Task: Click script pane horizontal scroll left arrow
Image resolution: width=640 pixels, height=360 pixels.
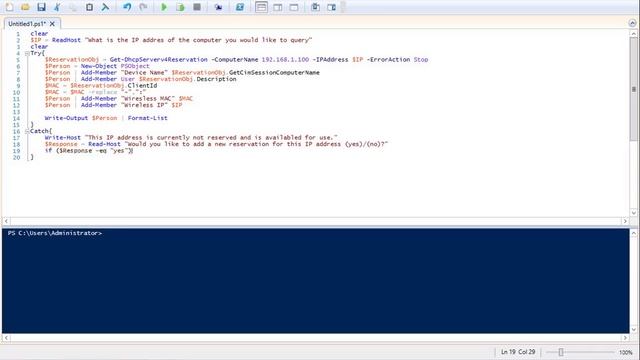Action: 6,221
